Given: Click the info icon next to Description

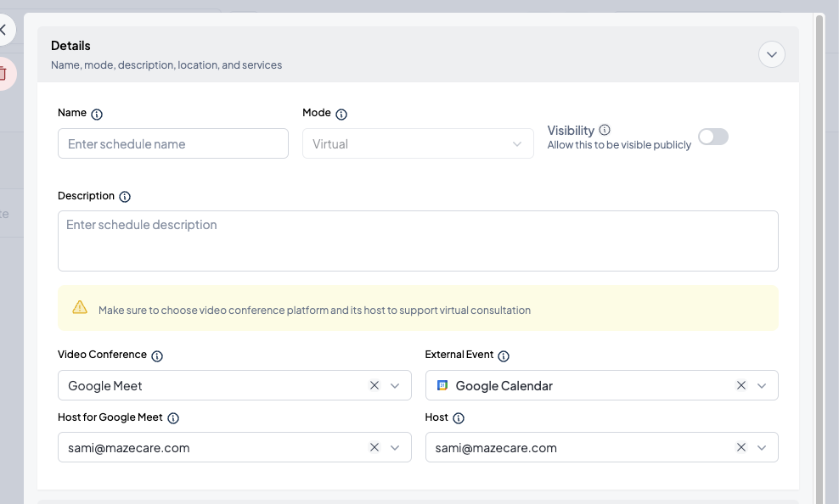Looking at the screenshot, I should coord(125,197).
